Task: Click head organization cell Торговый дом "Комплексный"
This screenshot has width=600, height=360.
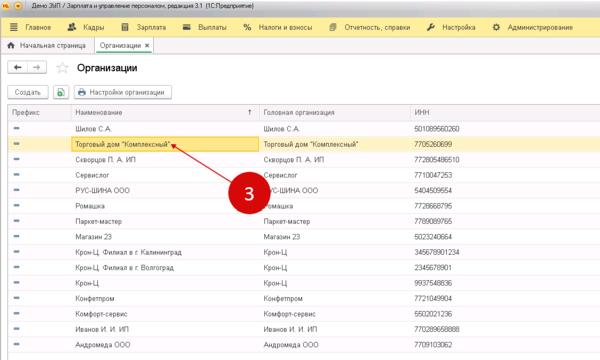Action: click(x=335, y=144)
